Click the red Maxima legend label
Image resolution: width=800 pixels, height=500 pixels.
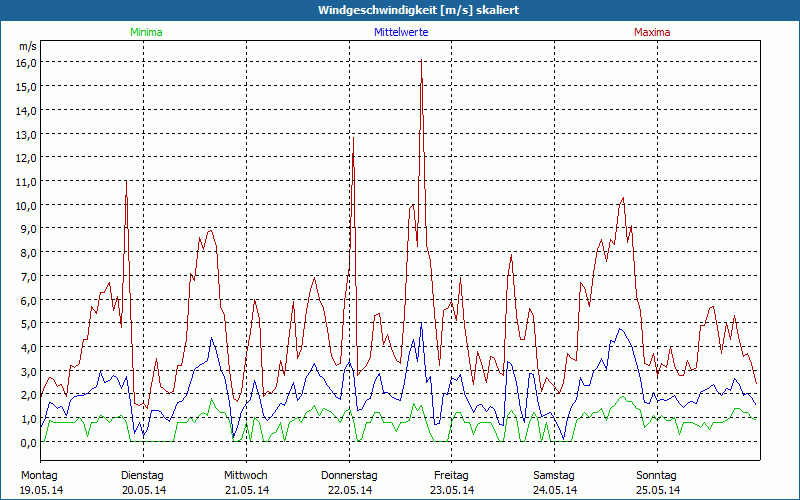click(x=652, y=32)
